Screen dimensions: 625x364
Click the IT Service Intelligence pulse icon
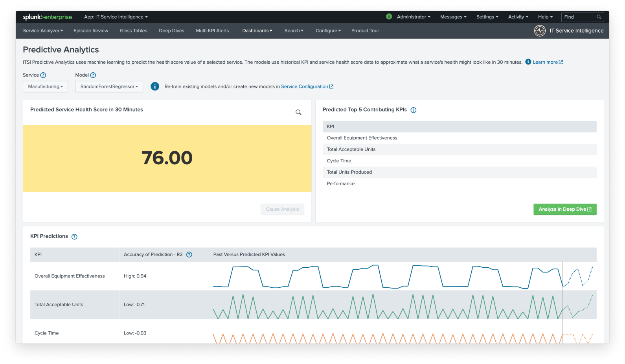540,31
